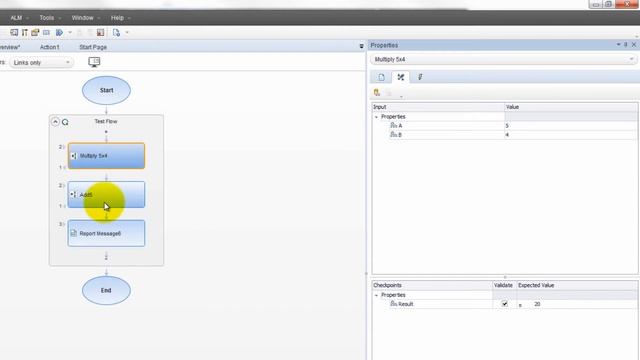Select the Start node in the flow

(x=106, y=90)
